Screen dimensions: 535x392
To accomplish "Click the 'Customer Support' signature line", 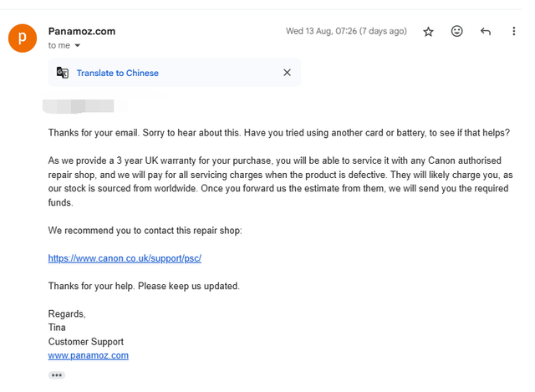I will 86,342.
